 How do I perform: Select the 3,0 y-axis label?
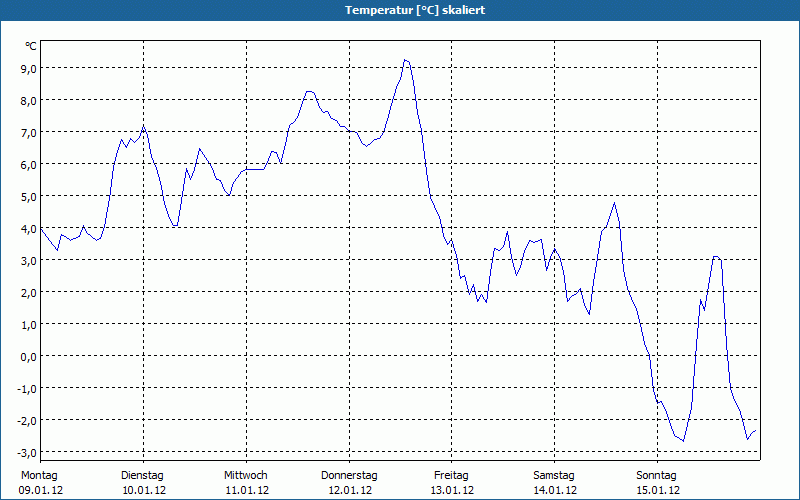click(28, 261)
